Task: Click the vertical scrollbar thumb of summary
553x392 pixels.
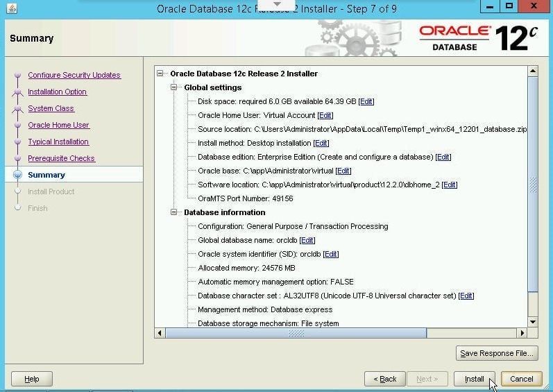Action: (x=533, y=185)
